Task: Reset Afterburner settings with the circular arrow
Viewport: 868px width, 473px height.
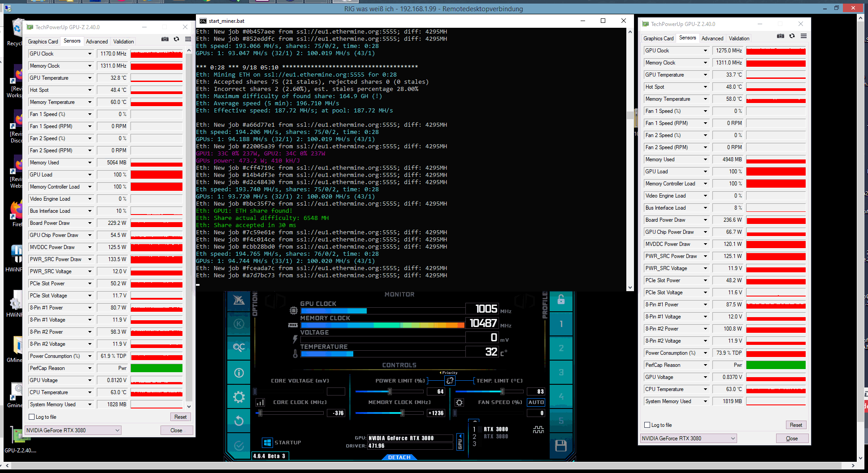Action: (239, 421)
